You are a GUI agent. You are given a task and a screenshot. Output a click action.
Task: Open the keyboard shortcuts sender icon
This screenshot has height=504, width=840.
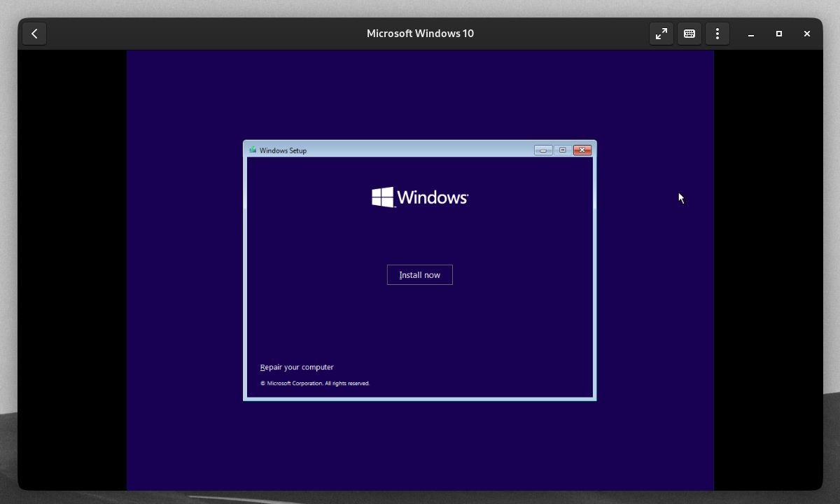click(689, 34)
